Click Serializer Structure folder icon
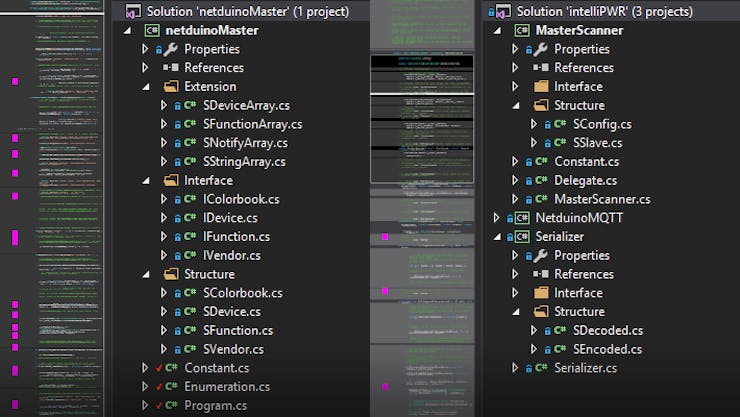This screenshot has width=740, height=417. [x=541, y=312]
